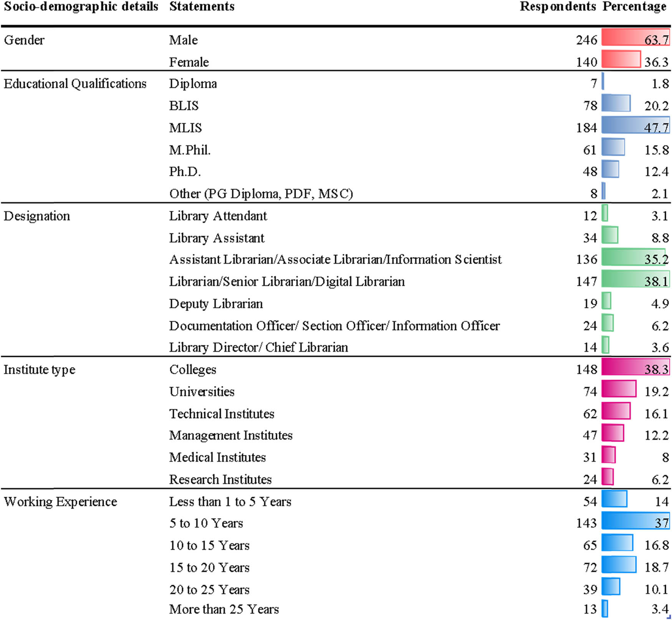
Task: Click the 'Socio-demographic details' column header
Action: [x=81, y=7]
